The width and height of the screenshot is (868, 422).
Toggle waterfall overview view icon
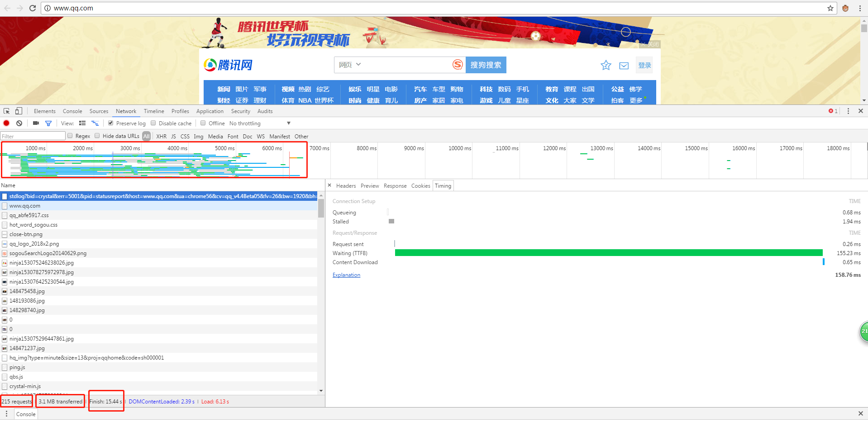[95, 123]
